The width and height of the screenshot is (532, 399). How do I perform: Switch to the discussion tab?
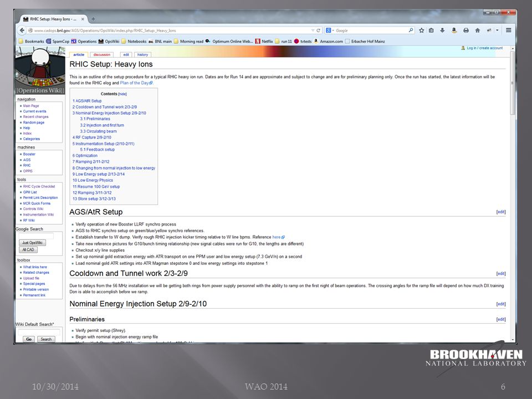pyautogui.click(x=102, y=55)
